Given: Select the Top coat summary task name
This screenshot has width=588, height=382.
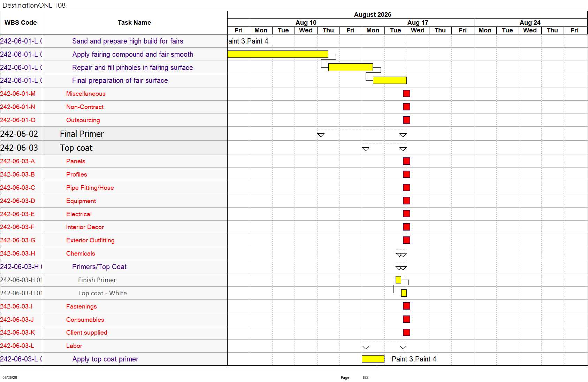Looking at the screenshot, I should click(x=76, y=148).
